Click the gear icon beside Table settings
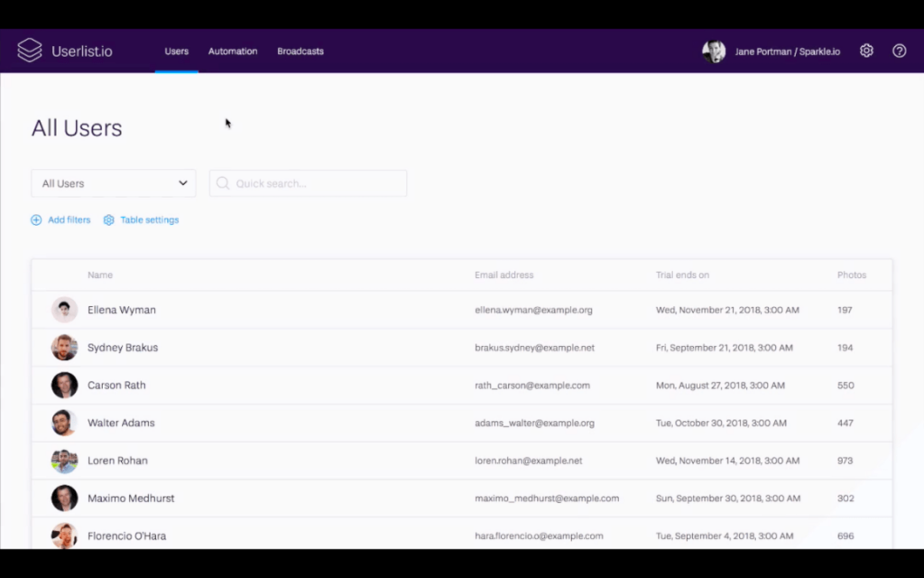Viewport: 924px width, 578px height. click(109, 220)
